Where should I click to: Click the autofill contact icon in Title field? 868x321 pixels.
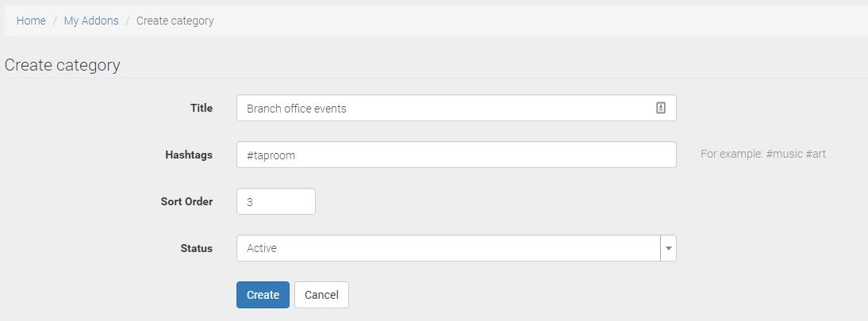[661, 108]
